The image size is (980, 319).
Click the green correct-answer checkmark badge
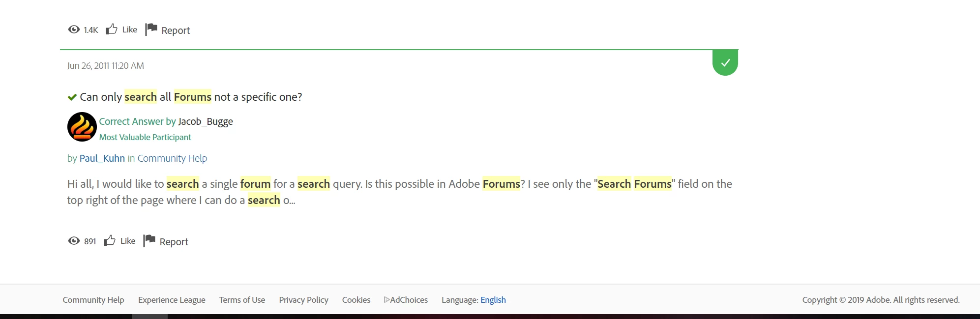[x=725, y=63]
